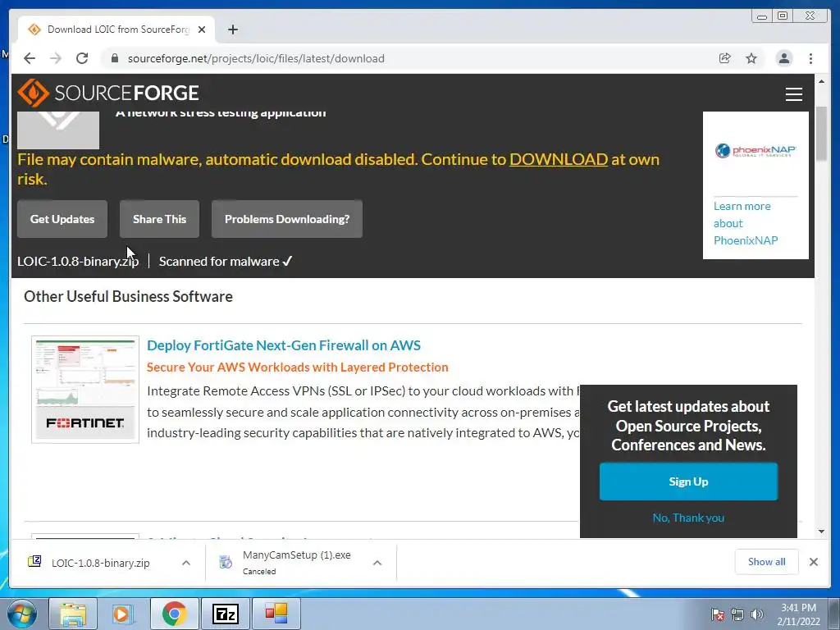This screenshot has height=630, width=840.
Task: Open the SourceForge hamburger menu
Action: tap(794, 94)
